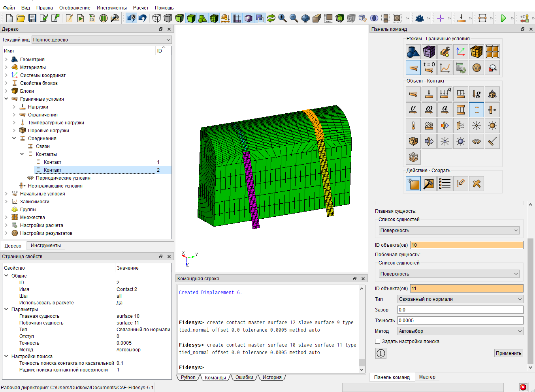The height and width of the screenshot is (392, 535).
Task: Open the 'Автовыбор' method dropdown
Action: click(x=460, y=331)
